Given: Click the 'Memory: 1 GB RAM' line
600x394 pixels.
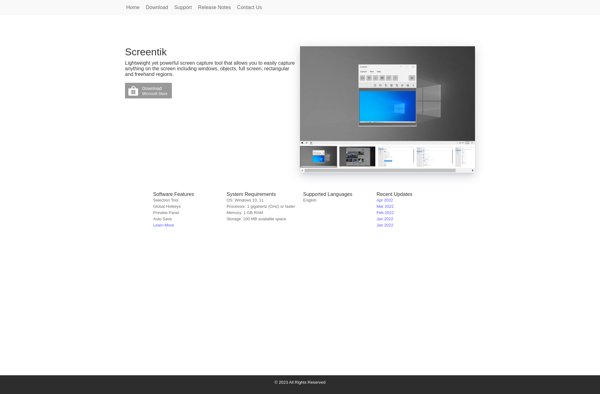Looking at the screenshot, I should pos(245,213).
